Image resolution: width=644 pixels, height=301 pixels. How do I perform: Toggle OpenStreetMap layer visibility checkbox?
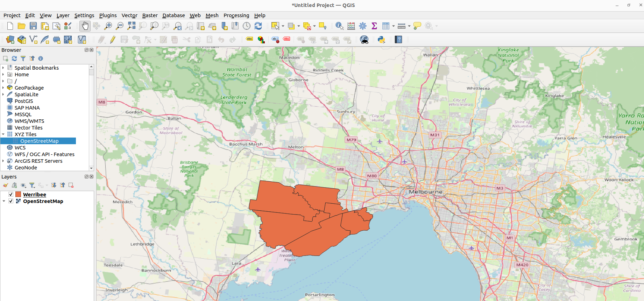[x=11, y=201]
